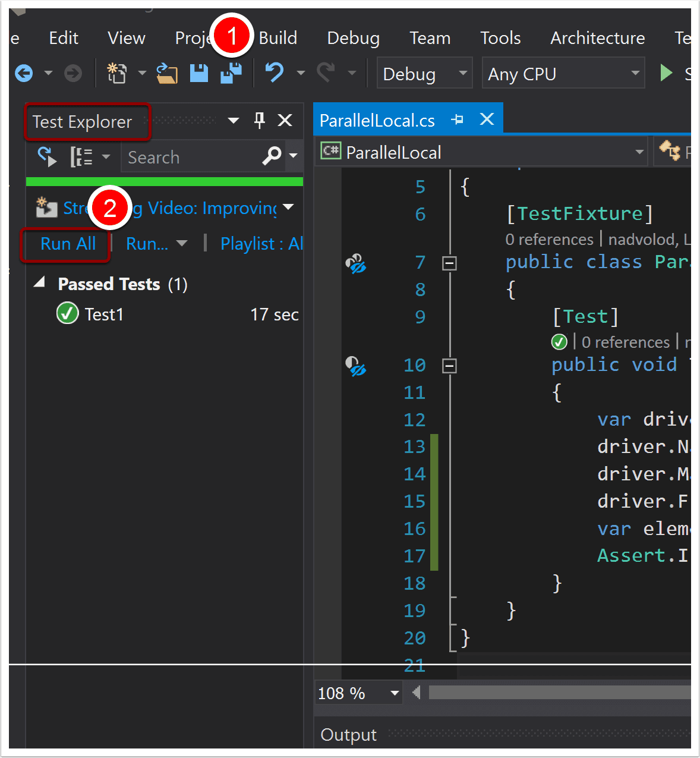Viewport: 700px width, 758px height.
Task: Click the Run All link
Action: [x=68, y=244]
